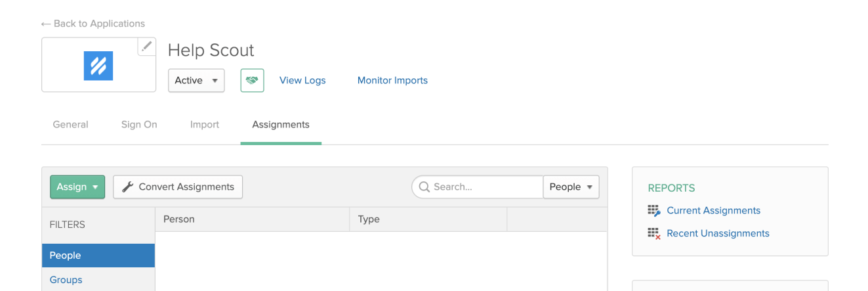This screenshot has height=291, width=868.
Task: Focus the Search text field
Action: click(x=484, y=187)
